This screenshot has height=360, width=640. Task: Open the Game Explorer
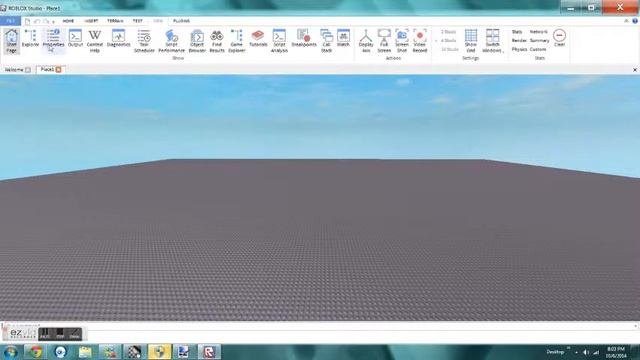click(x=237, y=41)
